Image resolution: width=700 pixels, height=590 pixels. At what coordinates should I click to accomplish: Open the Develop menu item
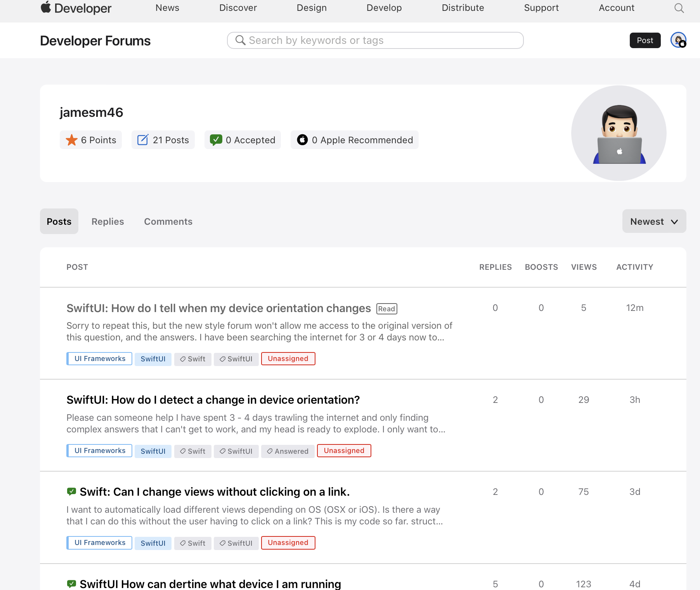pyautogui.click(x=384, y=8)
